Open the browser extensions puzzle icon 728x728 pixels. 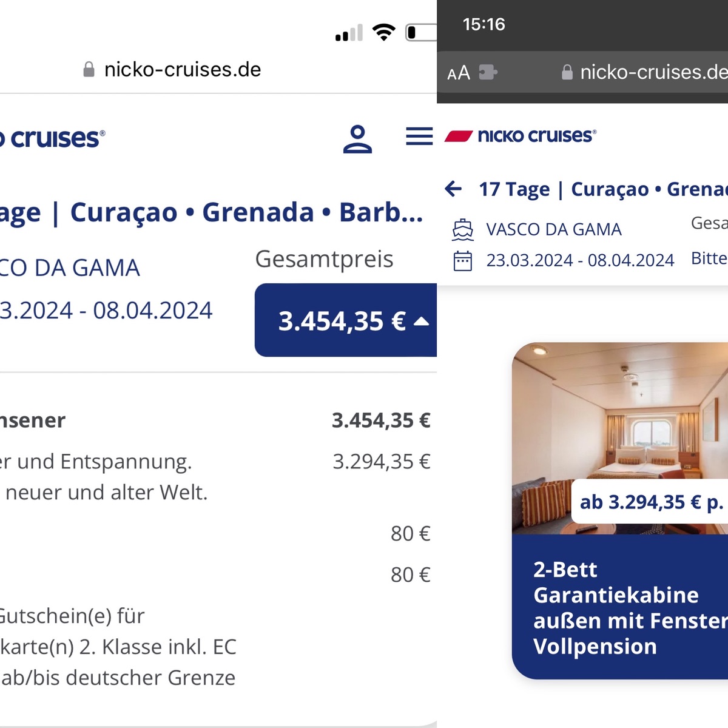pyautogui.click(x=488, y=72)
